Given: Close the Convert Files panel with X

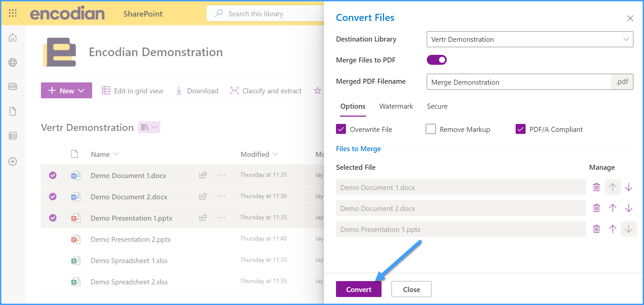Looking at the screenshot, I should [630, 18].
